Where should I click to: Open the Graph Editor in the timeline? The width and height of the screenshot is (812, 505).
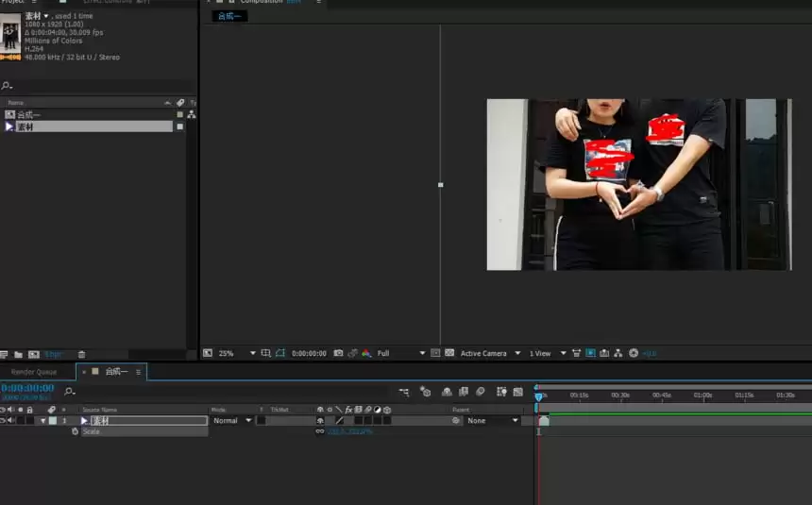click(x=517, y=392)
